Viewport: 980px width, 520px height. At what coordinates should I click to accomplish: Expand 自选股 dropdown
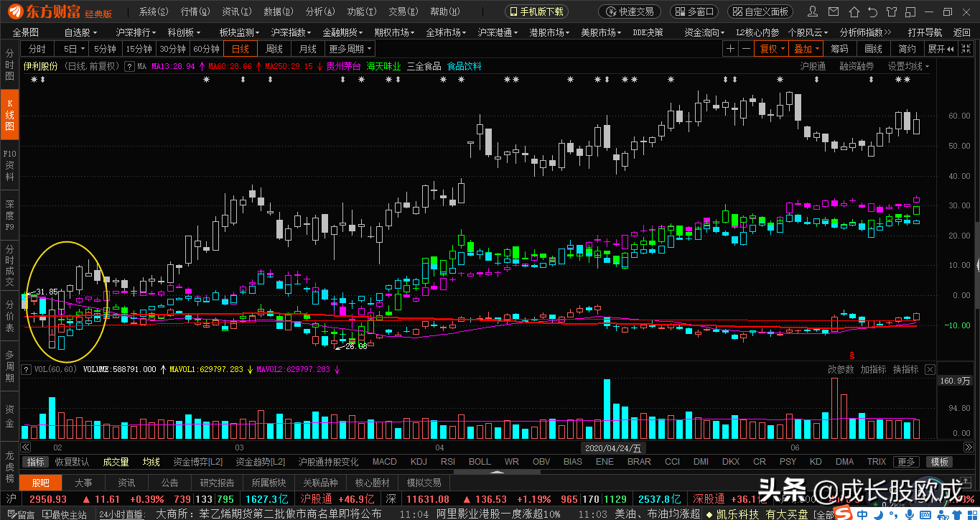80,32
